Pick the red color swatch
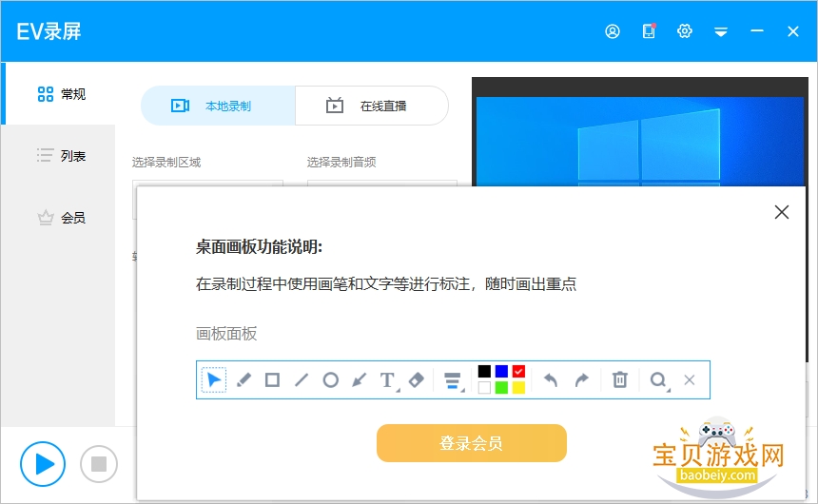This screenshot has height=504, width=818. (x=518, y=371)
